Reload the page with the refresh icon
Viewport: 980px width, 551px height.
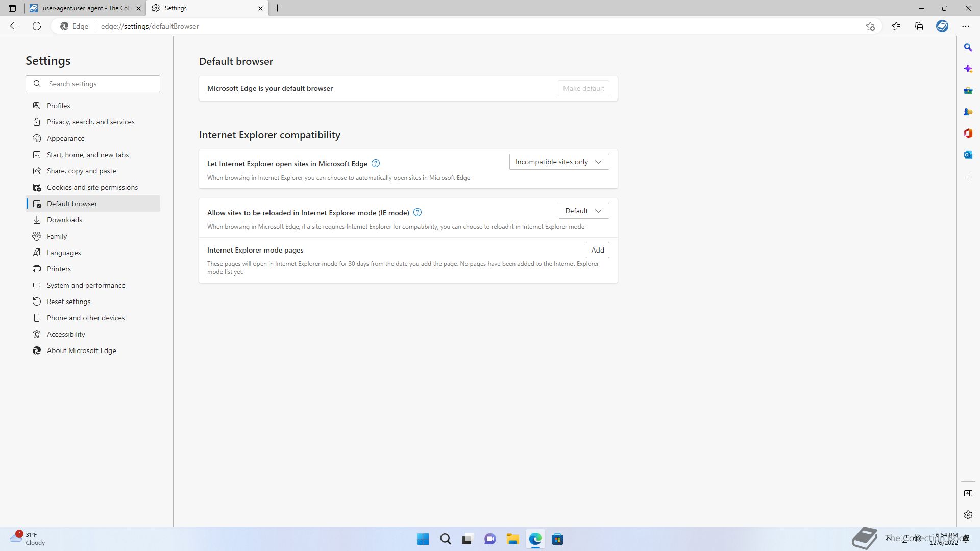click(x=37, y=26)
